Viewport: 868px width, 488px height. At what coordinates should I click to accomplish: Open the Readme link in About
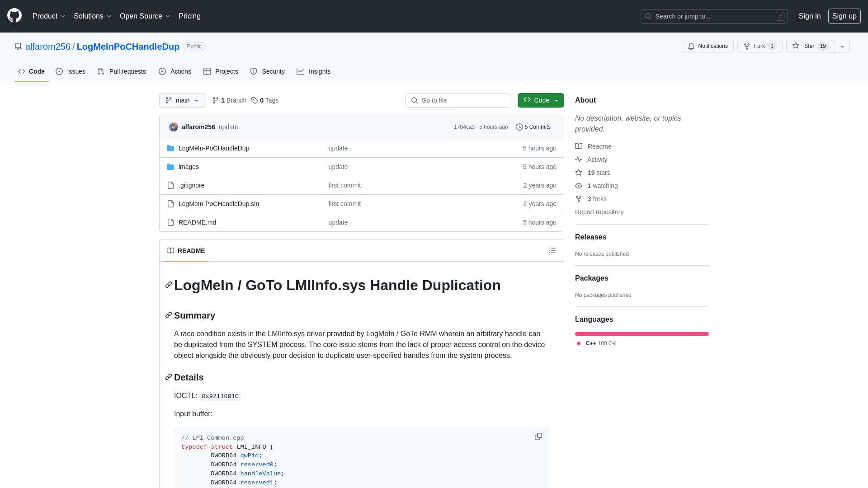pyautogui.click(x=593, y=146)
